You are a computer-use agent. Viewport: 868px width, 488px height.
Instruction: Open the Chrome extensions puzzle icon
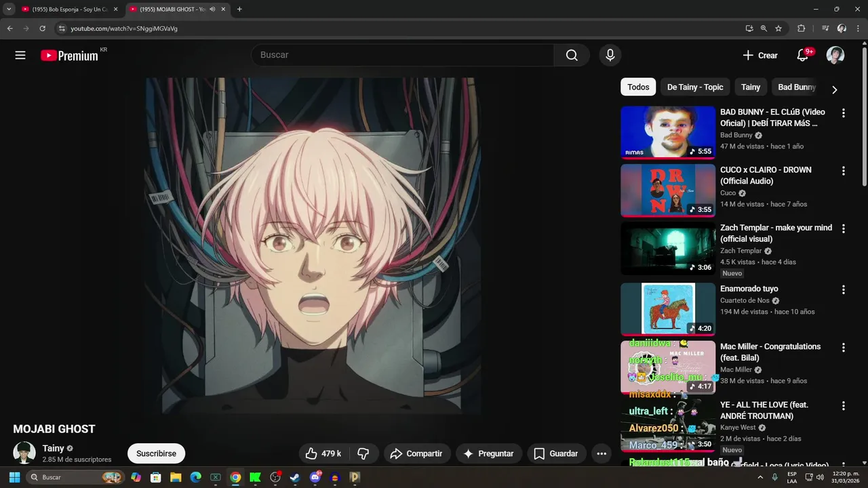[802, 28]
